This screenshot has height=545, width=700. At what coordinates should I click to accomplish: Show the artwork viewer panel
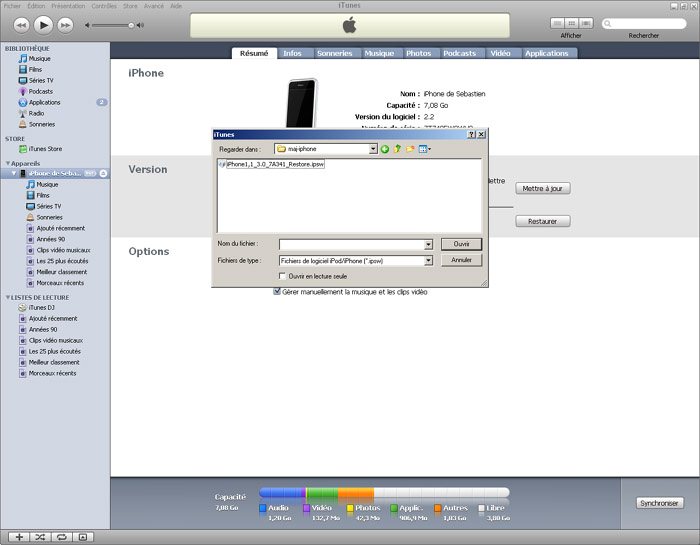tap(83, 537)
